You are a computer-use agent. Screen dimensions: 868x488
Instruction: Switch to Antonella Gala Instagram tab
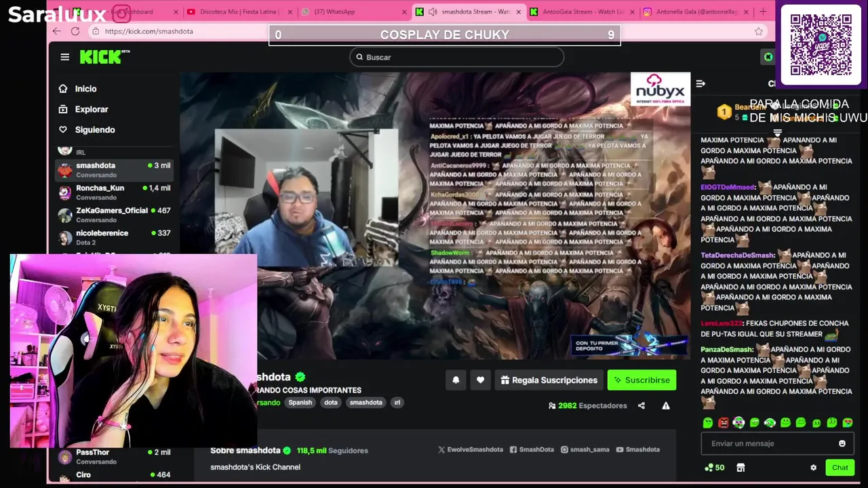click(695, 12)
